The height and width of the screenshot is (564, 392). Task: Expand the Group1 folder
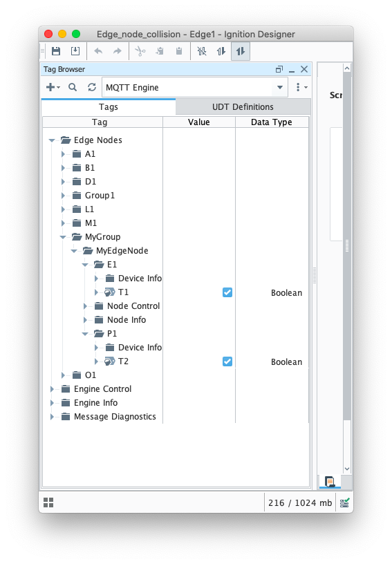point(64,196)
